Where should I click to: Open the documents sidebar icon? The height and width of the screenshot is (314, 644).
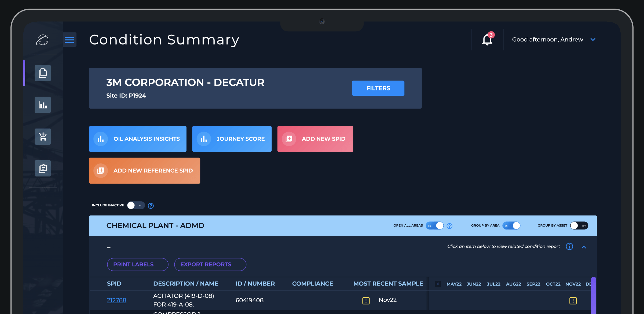point(43,73)
